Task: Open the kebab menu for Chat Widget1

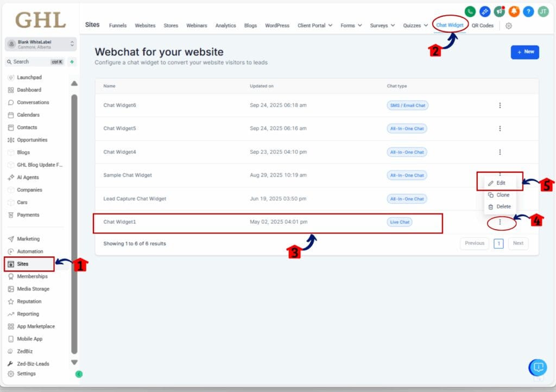Action: click(x=500, y=222)
